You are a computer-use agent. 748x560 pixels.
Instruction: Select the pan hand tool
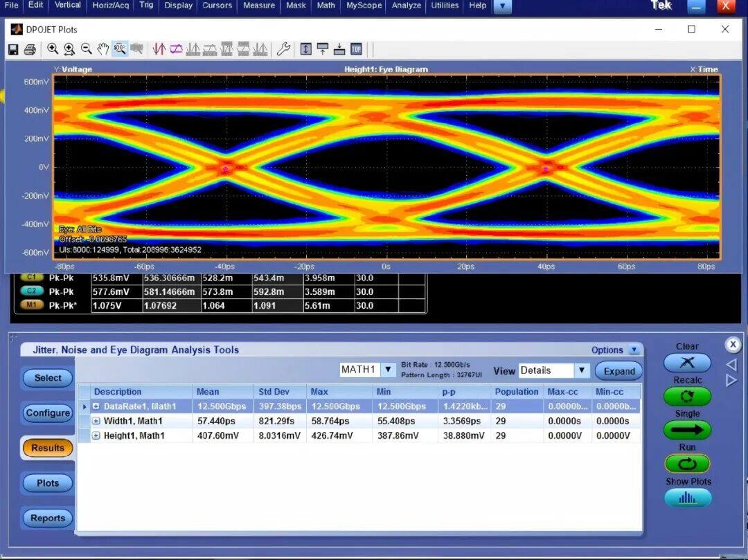pyautogui.click(x=103, y=48)
